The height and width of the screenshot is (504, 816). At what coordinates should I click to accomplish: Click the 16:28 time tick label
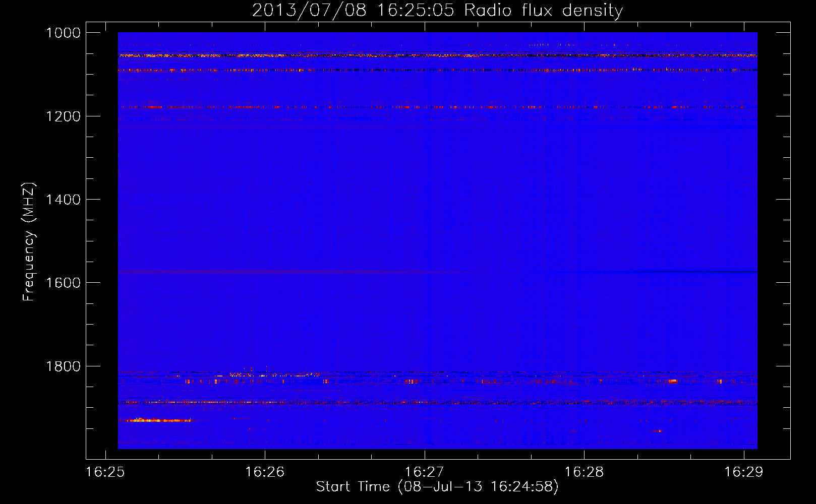(584, 472)
